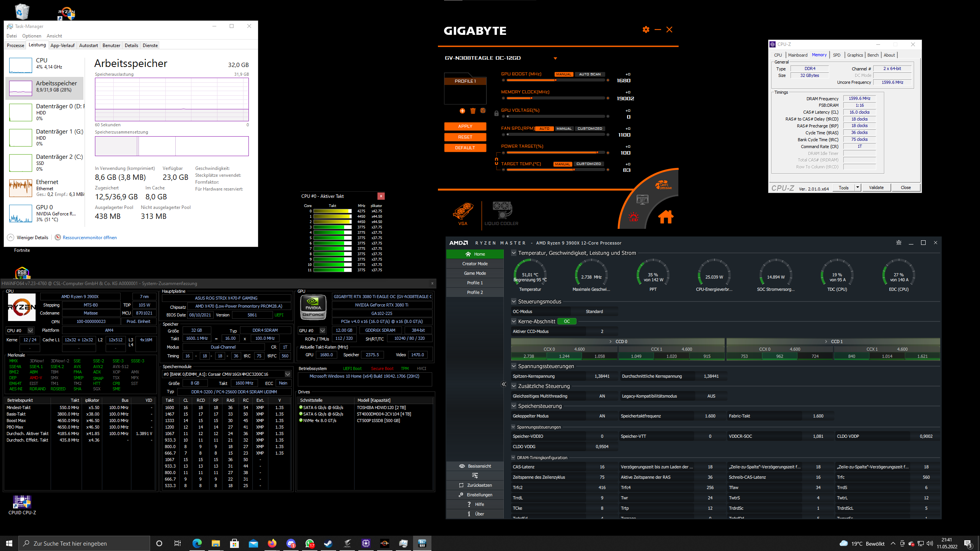
Task: Open the Details tab in Task-Manager
Action: (131, 46)
